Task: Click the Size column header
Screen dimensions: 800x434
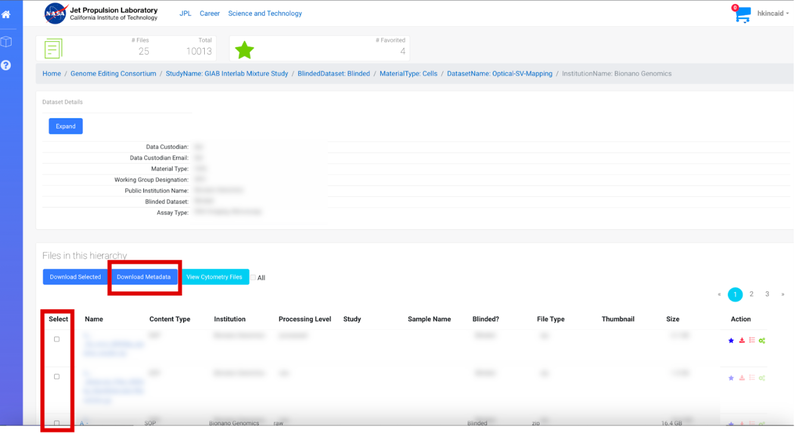Action: click(672, 319)
